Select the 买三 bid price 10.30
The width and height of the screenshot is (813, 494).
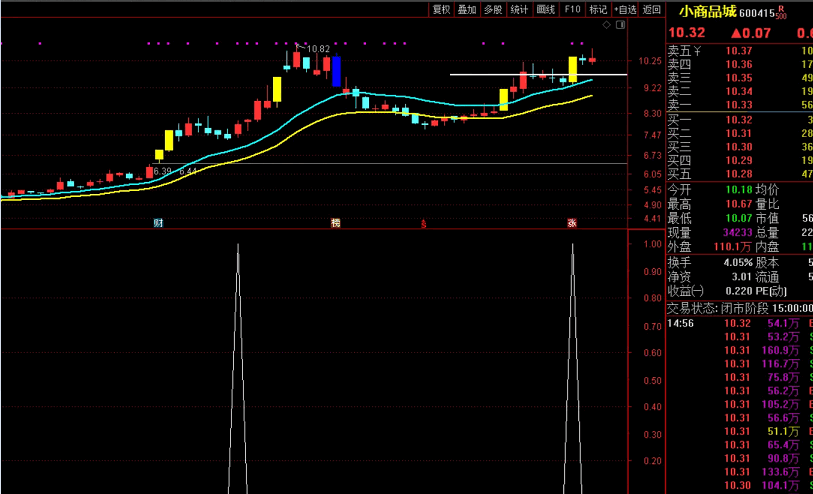click(739, 147)
